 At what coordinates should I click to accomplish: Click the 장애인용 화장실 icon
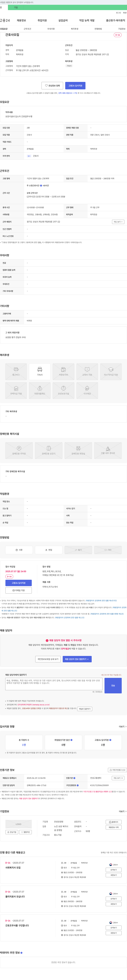click(x=78, y=450)
